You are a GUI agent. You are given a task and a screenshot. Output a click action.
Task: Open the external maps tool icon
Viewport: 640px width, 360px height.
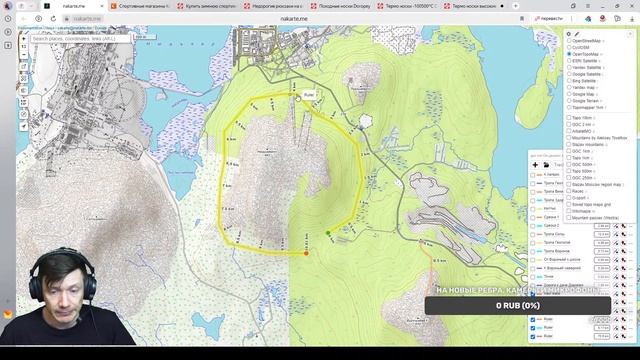coord(24,67)
